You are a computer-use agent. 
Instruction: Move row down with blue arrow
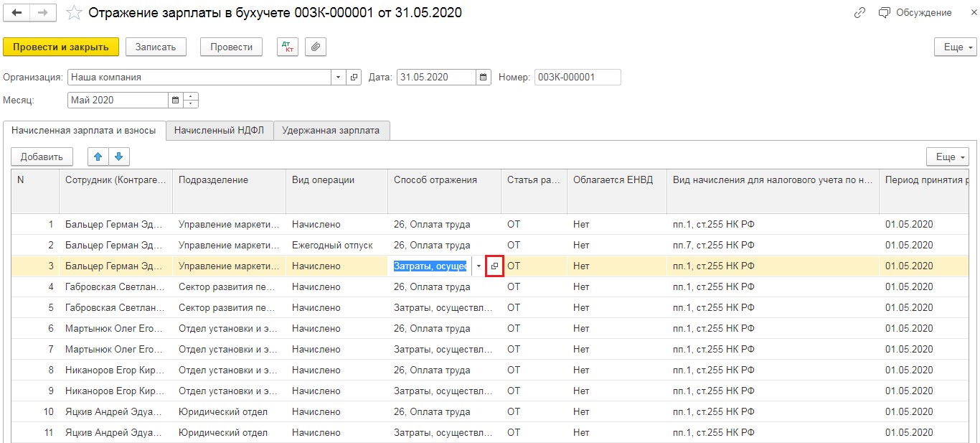pos(118,157)
